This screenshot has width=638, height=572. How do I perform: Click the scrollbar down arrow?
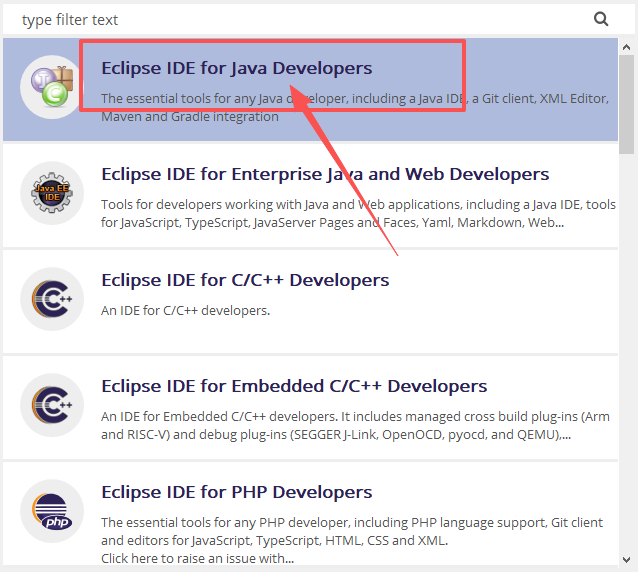627,560
